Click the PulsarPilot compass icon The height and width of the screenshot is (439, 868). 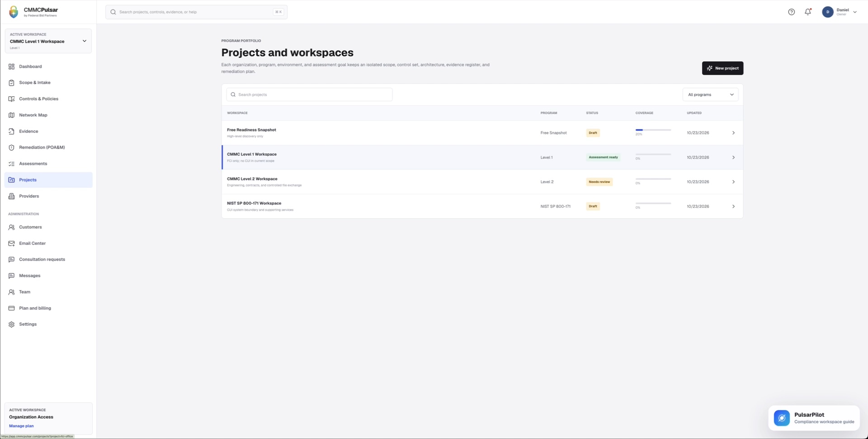782,418
